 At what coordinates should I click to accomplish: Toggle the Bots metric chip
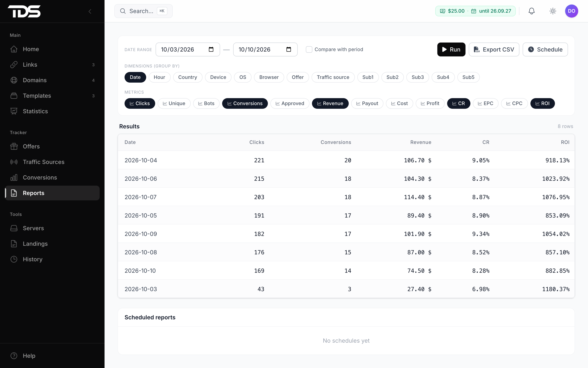point(206,103)
